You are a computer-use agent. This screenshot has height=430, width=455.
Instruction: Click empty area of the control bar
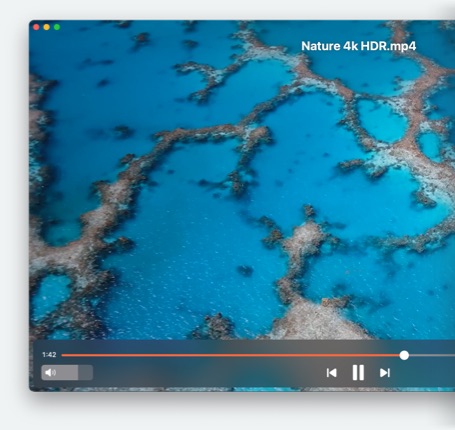tap(200, 373)
